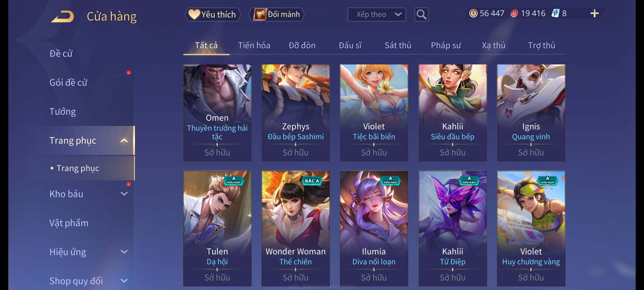This screenshot has width=644, height=290.
Task: Tap the gold coin balance icon
Action: coord(473,13)
